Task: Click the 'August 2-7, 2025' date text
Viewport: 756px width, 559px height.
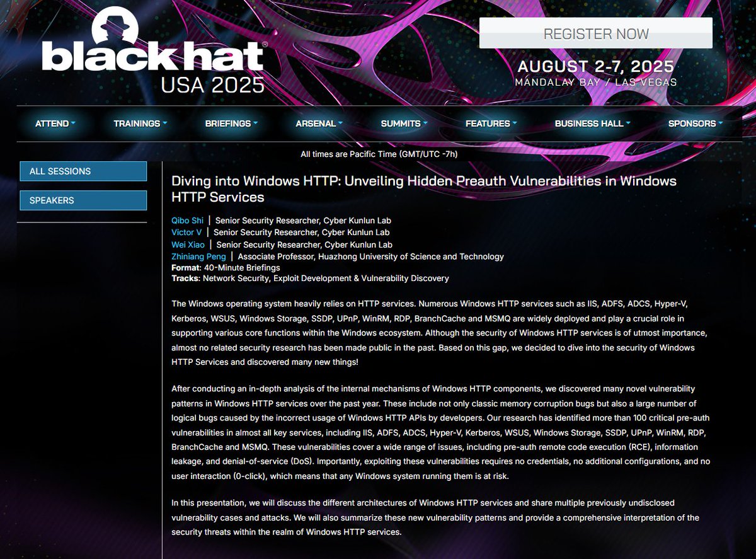Action: click(x=596, y=67)
